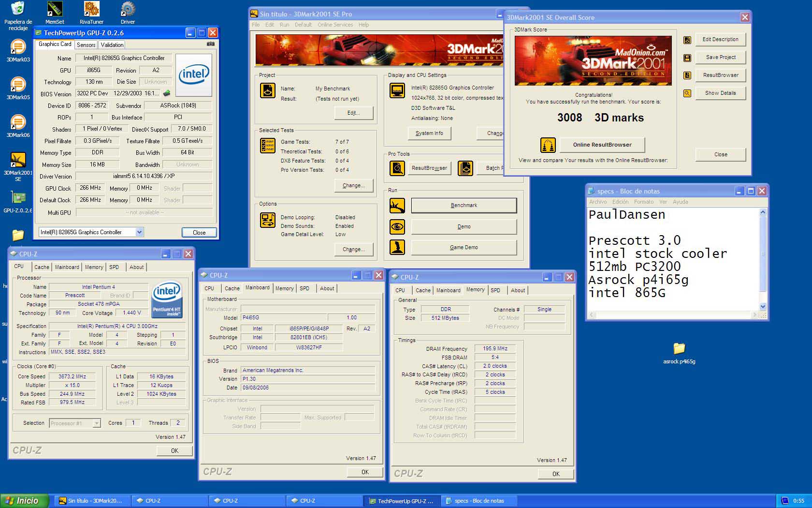The height and width of the screenshot is (508, 812).
Task: Click the 3008 score value
Action: coord(569,118)
